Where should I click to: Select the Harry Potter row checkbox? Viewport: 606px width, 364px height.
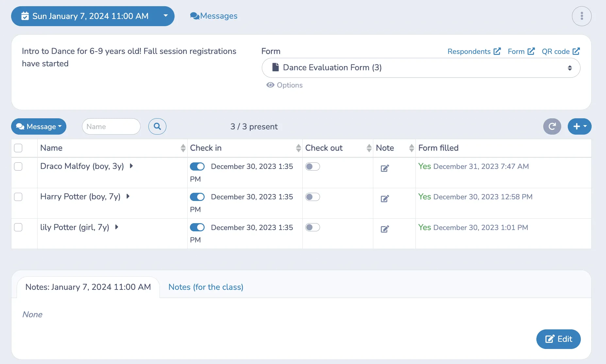[x=18, y=197]
